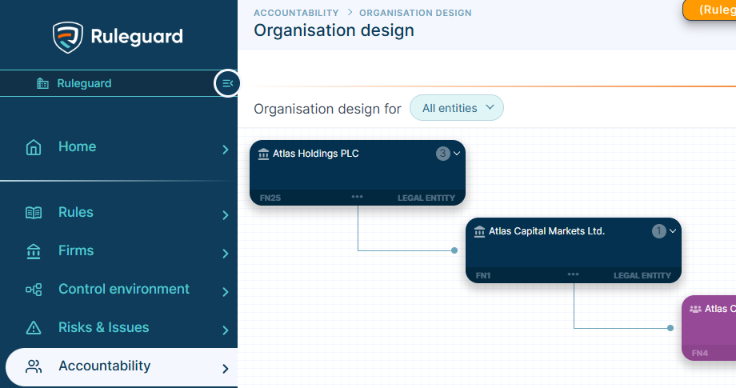
Task: Go to Accountability breadcrumb link
Action: 296,13
